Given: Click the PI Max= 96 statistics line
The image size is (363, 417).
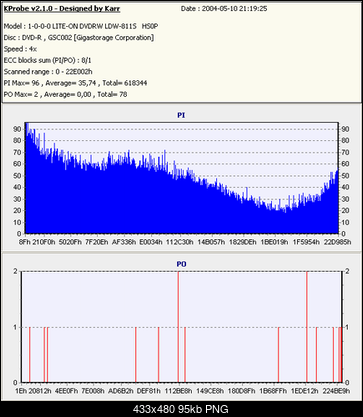Looking at the screenshot, I should [75, 83].
